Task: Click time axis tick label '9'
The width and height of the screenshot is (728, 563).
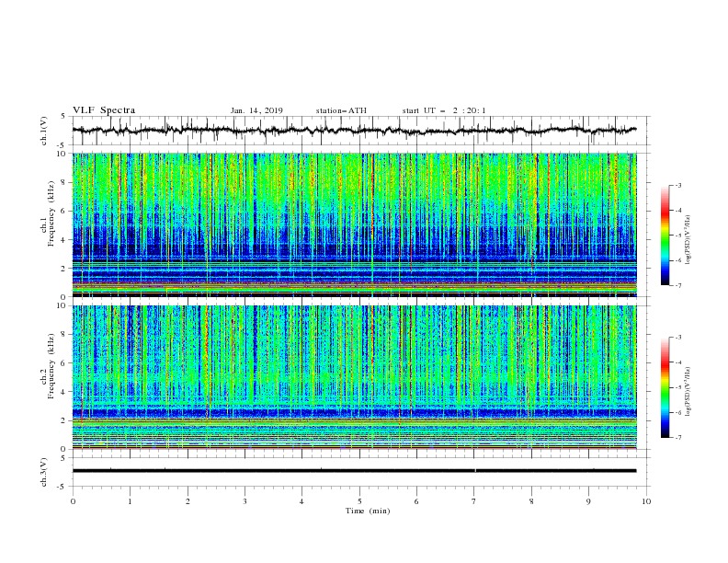Action: click(x=588, y=501)
